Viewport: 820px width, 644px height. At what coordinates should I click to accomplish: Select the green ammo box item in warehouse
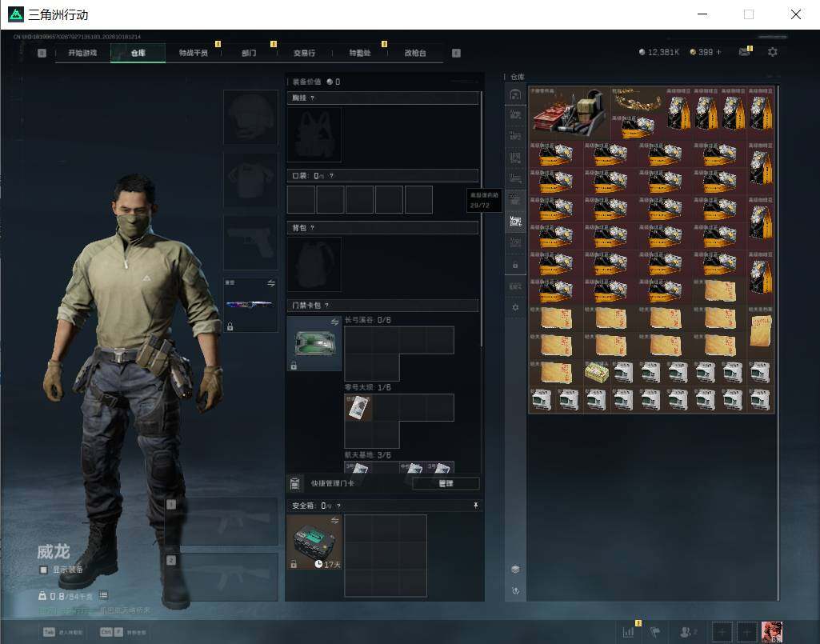tap(597, 373)
